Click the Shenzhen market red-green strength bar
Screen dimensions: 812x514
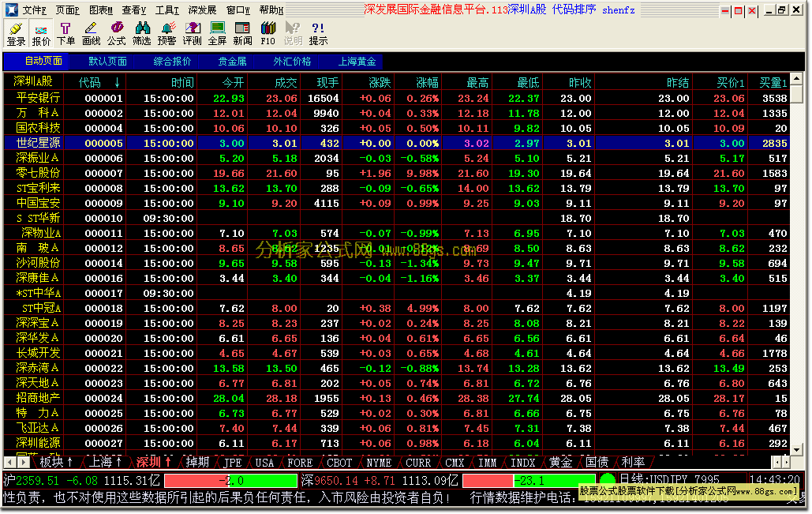coord(529,480)
